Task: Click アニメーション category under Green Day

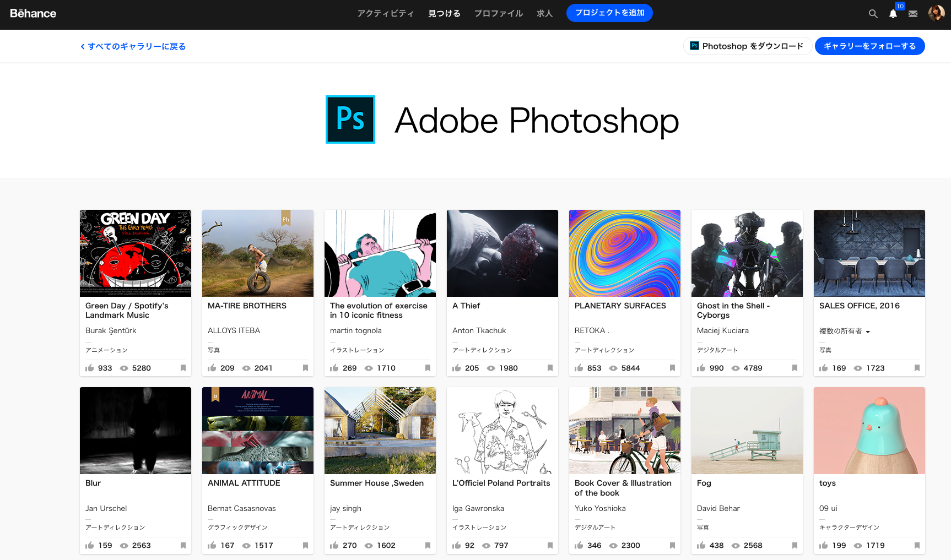Action: [x=106, y=350]
